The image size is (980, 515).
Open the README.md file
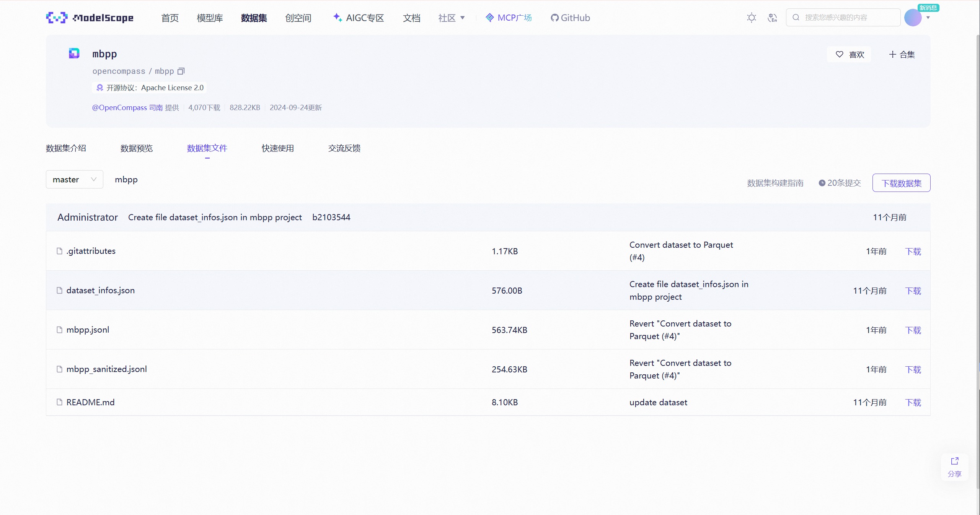point(91,402)
